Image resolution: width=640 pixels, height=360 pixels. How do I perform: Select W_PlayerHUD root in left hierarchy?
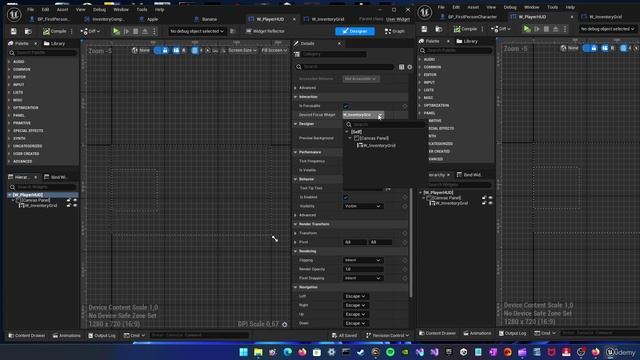[28, 195]
